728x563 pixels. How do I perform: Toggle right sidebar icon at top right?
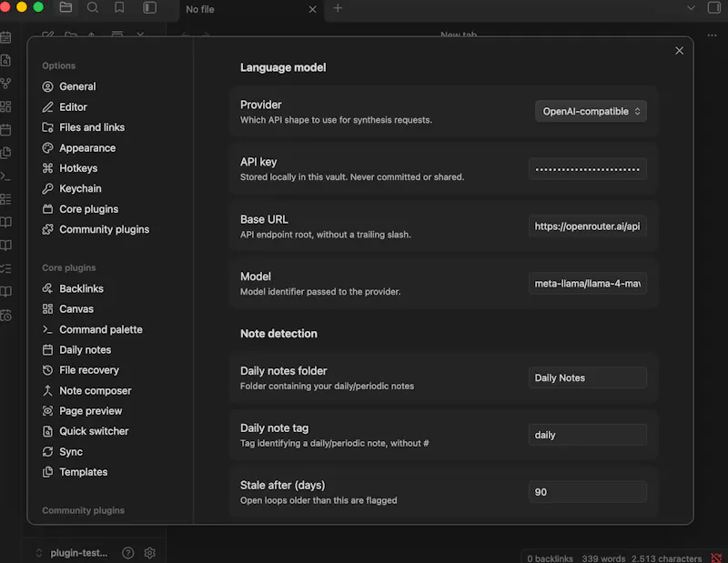713,7
